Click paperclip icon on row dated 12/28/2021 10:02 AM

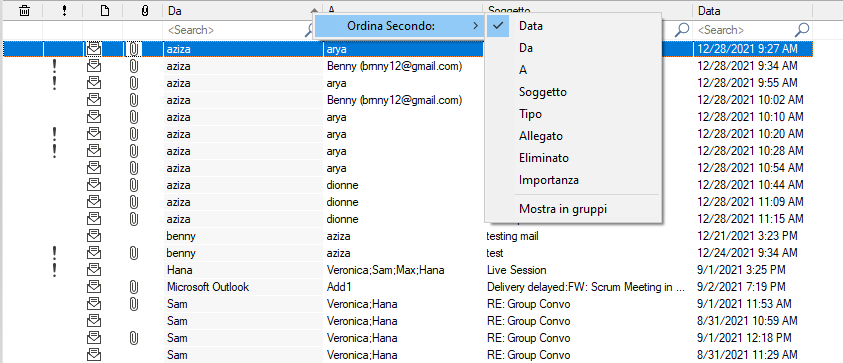134,100
